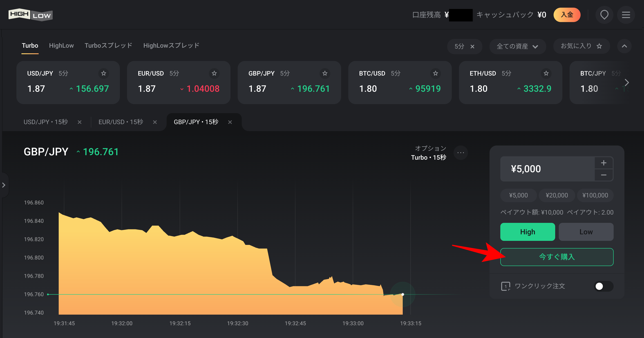644x338 pixels.
Task: Open the GBP/JPY 5分 asset card
Action: coord(289,83)
